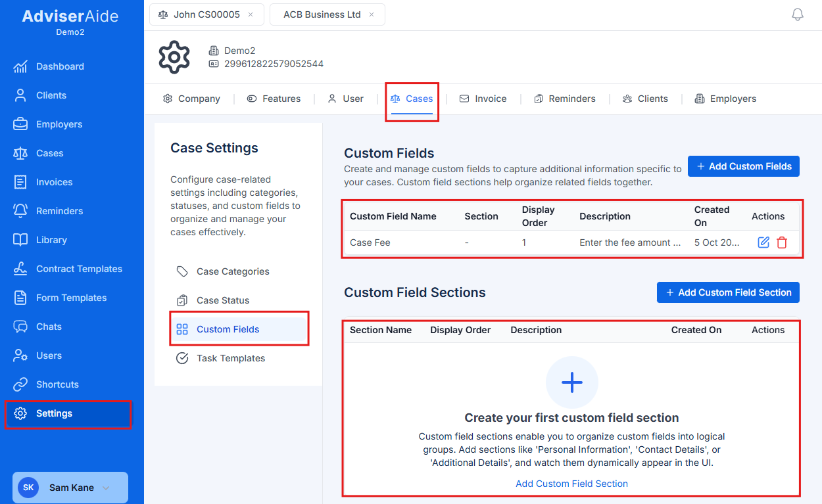The width and height of the screenshot is (822, 504).
Task: Open Case Categories settings
Action: [x=233, y=271]
